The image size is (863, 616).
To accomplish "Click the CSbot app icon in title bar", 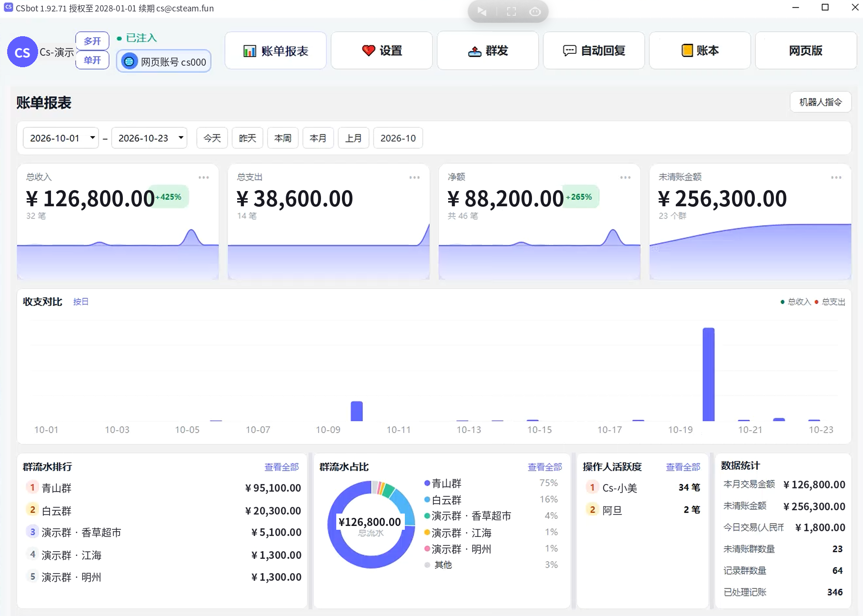I will point(8,7).
